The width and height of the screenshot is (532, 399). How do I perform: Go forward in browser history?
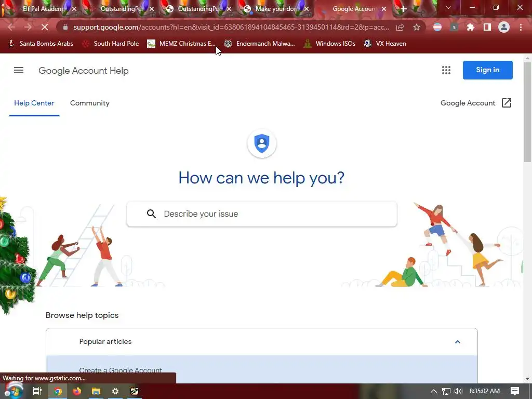coord(28,27)
